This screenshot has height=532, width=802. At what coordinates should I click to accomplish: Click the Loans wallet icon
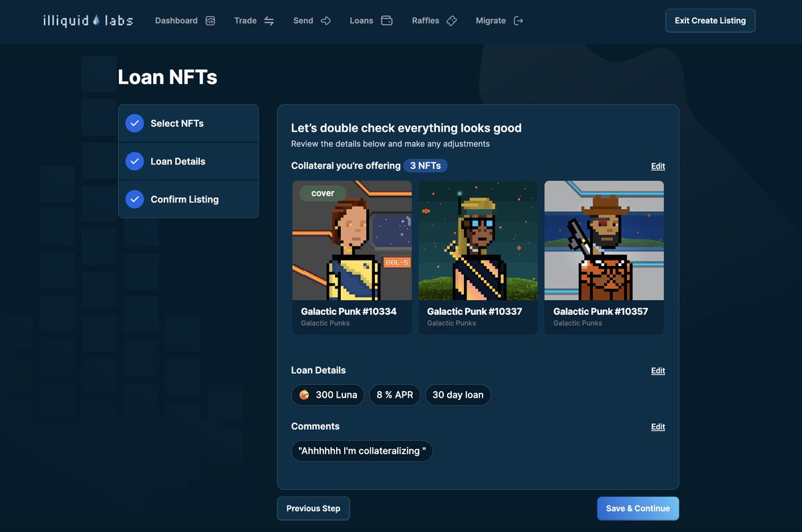[x=386, y=21]
